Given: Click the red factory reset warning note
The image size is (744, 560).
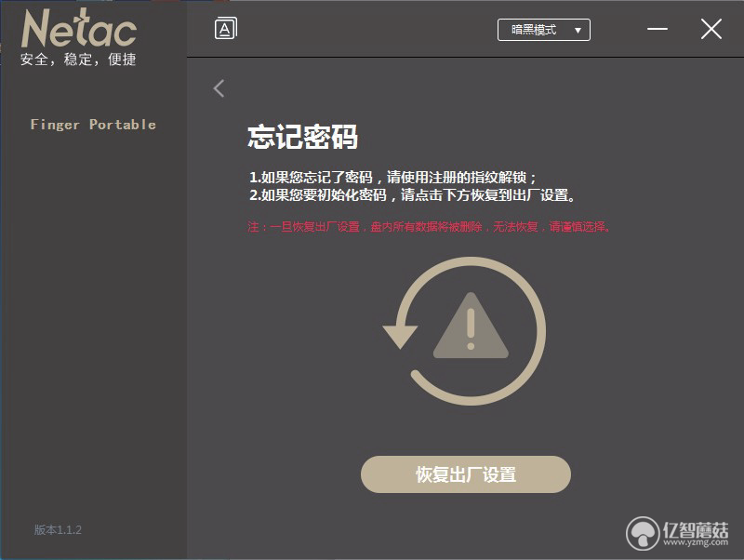Looking at the screenshot, I should (430, 227).
